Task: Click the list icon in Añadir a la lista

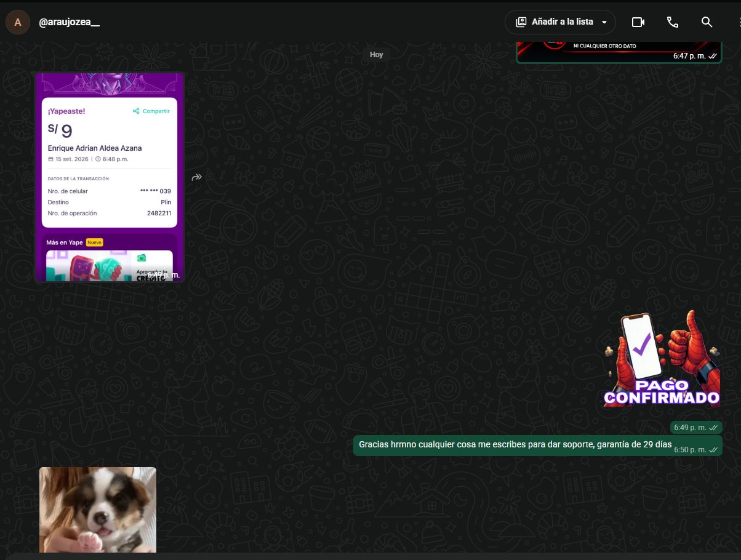Action: coord(521,22)
